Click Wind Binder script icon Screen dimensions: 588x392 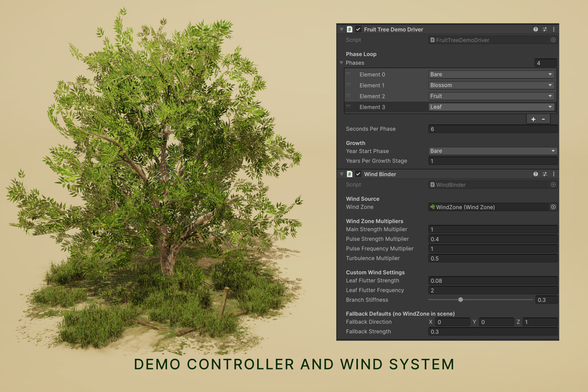tap(350, 174)
